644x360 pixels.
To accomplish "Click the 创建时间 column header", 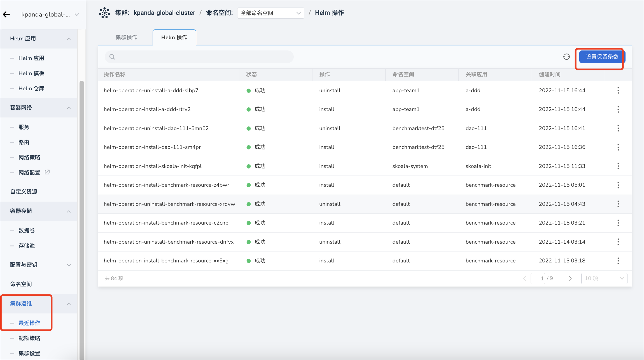I will tap(550, 75).
